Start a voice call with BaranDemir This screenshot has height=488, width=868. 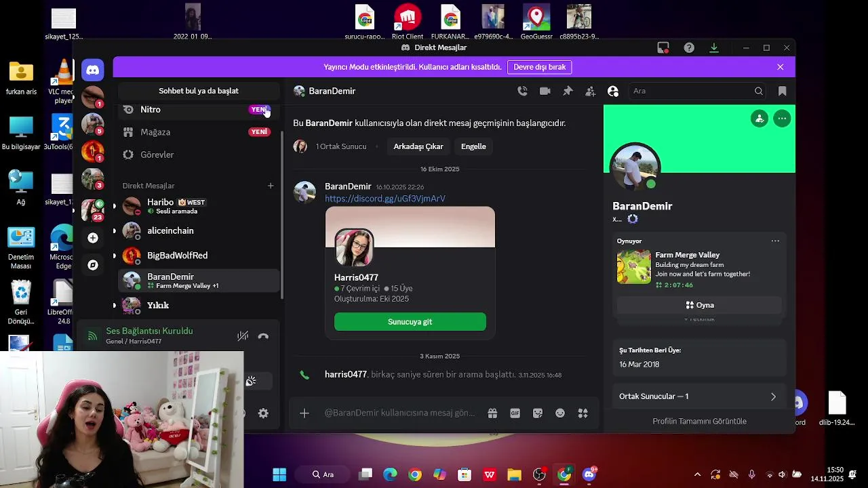[522, 91]
